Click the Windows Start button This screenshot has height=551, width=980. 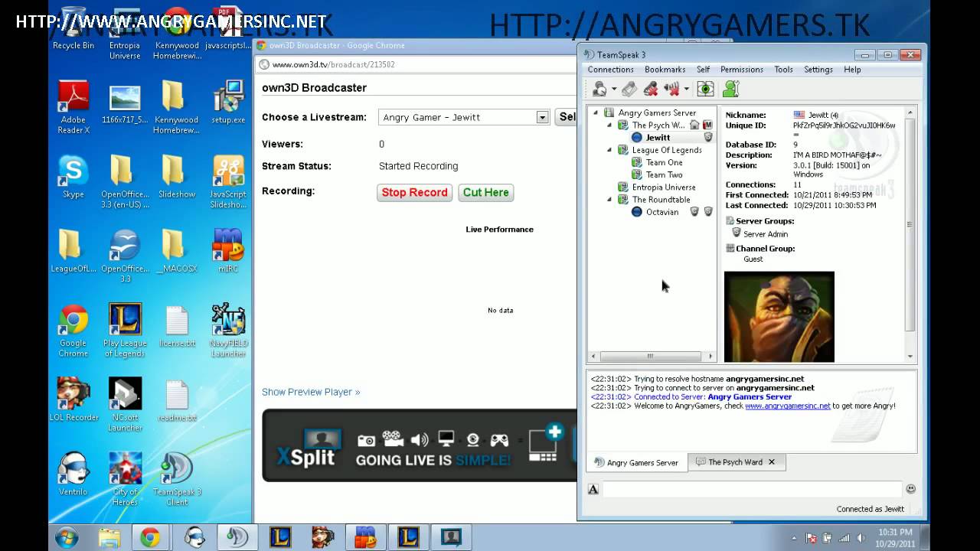coord(67,537)
